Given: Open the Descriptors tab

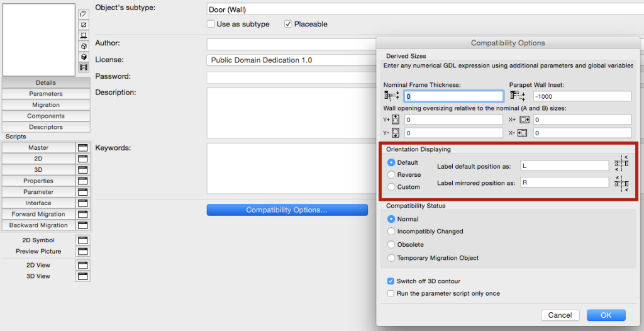Looking at the screenshot, I should (x=46, y=127).
